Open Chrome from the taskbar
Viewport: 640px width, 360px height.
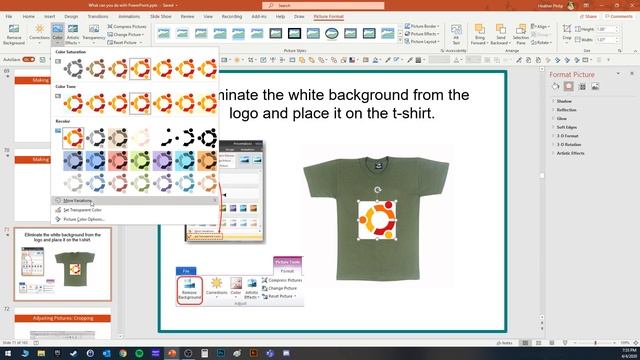123,353
